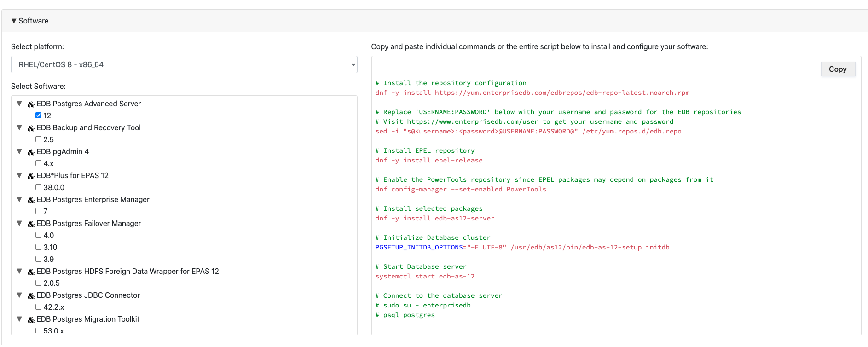Viewport: 868px width, 347px height.
Task: Select the EDB pgAdmin 4 label
Action: (x=63, y=152)
